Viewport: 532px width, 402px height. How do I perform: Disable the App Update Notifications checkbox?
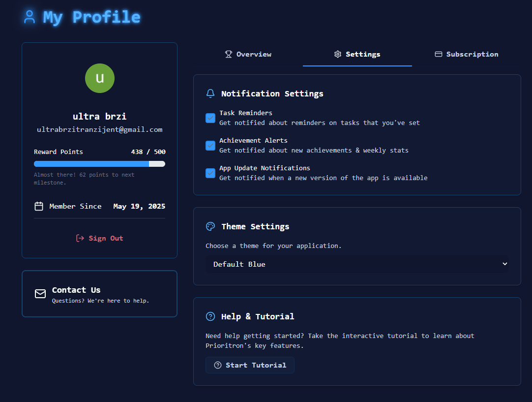click(x=210, y=173)
